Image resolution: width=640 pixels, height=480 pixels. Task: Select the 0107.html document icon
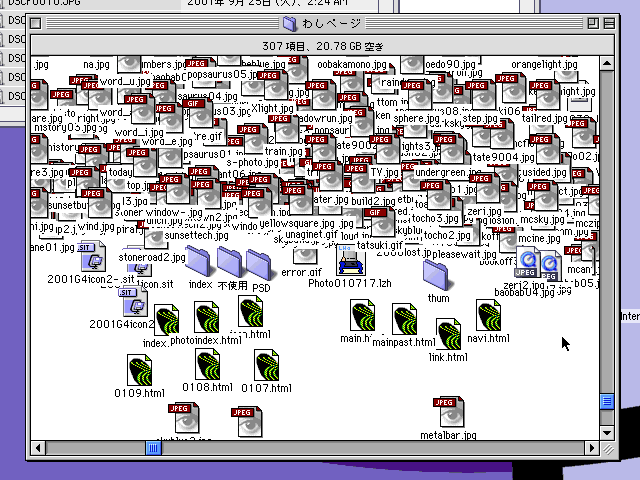click(266, 365)
